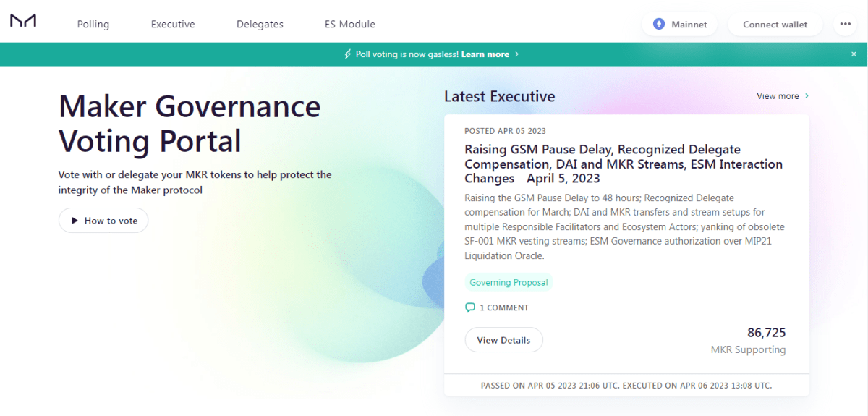Viewport: 868px width, 416px height.
Task: Open the Polling tab
Action: [x=93, y=24]
